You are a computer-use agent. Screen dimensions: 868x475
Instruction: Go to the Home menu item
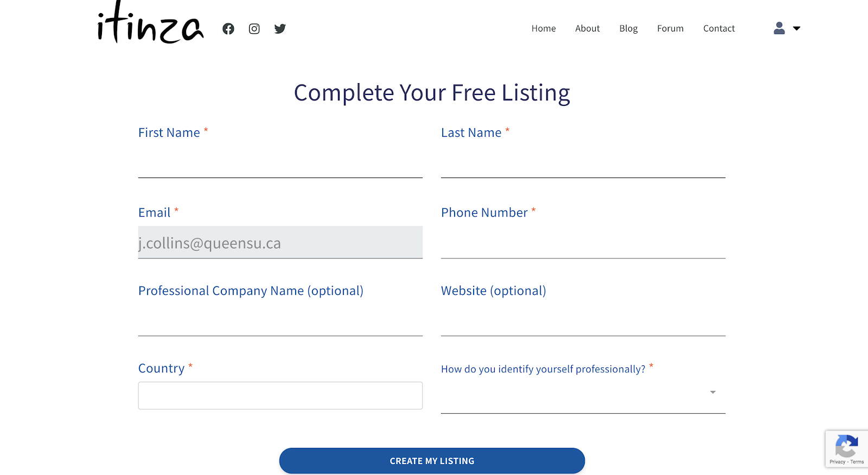(x=544, y=28)
